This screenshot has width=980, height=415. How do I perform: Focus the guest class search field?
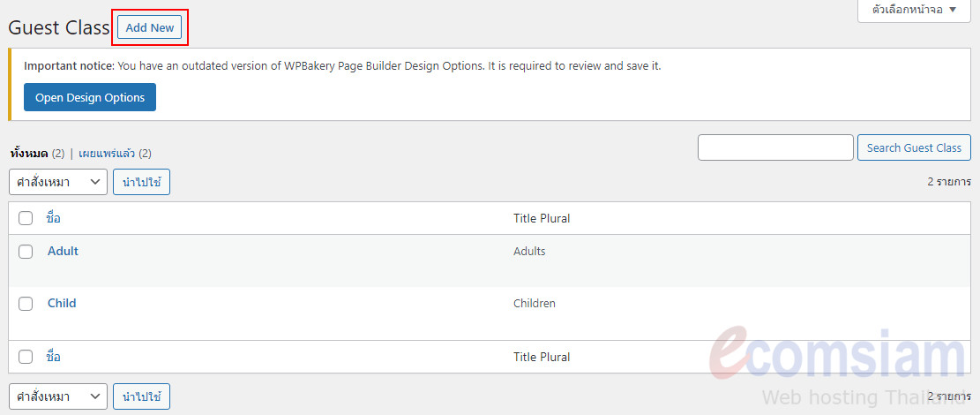(x=775, y=147)
